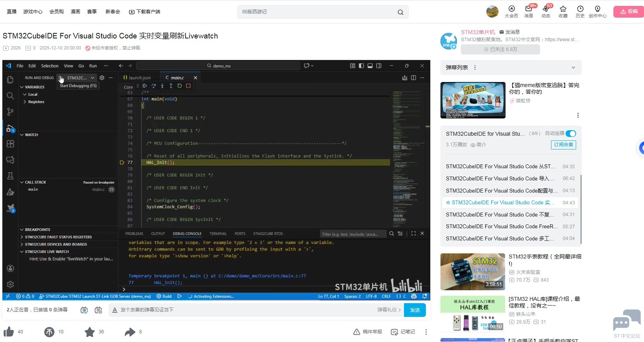644x342 pixels.
Task: Switch to the TERMINAL panel tab
Action: point(218,234)
